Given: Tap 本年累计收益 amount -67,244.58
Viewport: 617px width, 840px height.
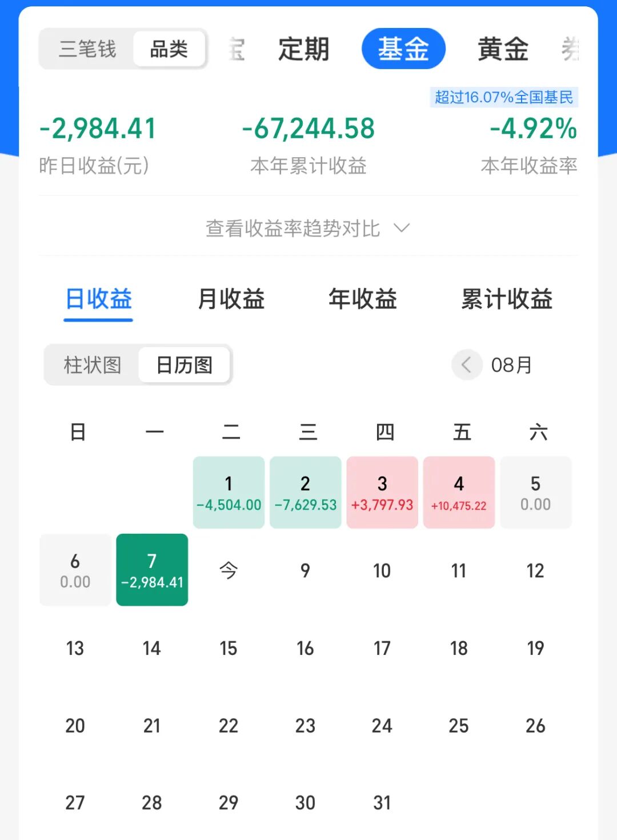Looking at the screenshot, I should pyautogui.click(x=308, y=129).
